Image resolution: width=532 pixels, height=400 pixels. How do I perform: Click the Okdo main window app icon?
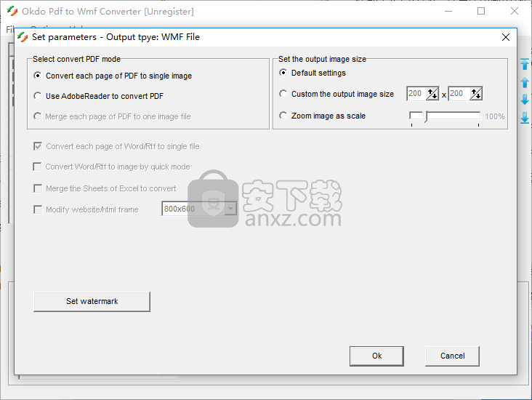(x=12, y=11)
